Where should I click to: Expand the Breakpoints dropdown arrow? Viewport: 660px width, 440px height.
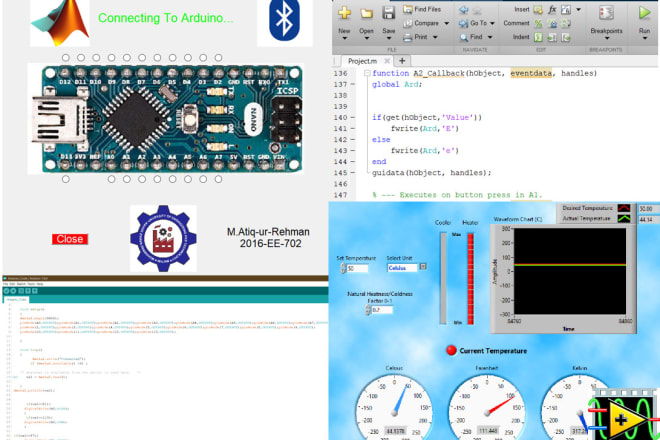pos(607,39)
